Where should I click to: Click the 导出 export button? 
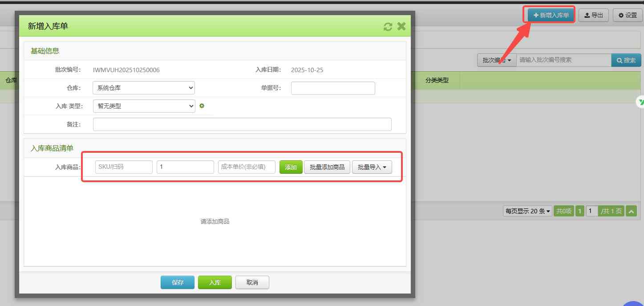tap(593, 15)
